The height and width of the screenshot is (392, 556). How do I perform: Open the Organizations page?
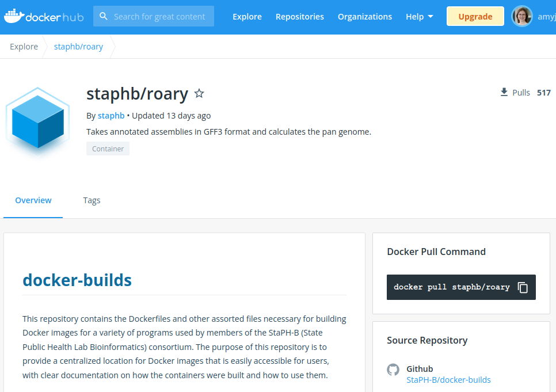point(365,16)
